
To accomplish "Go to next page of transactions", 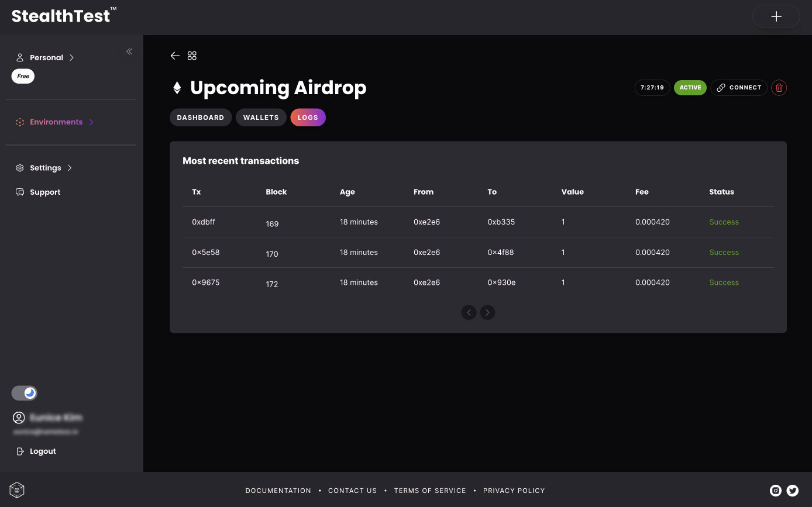I will (487, 312).
